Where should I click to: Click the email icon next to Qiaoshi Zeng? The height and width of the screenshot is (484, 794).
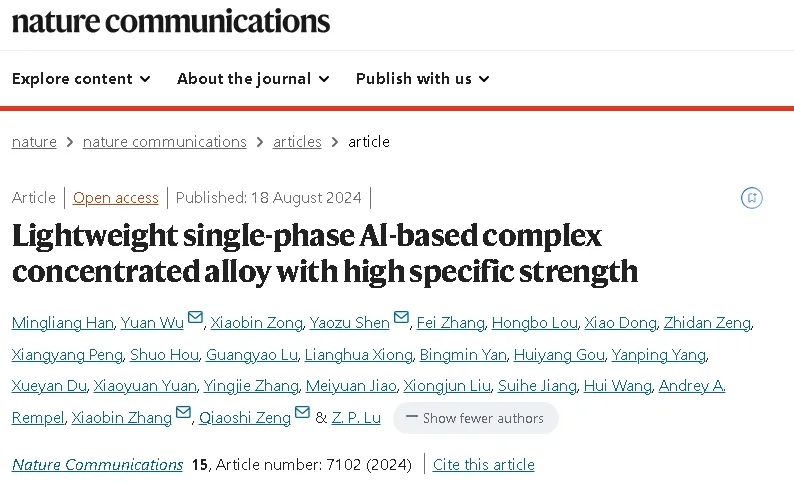pyautogui.click(x=302, y=412)
